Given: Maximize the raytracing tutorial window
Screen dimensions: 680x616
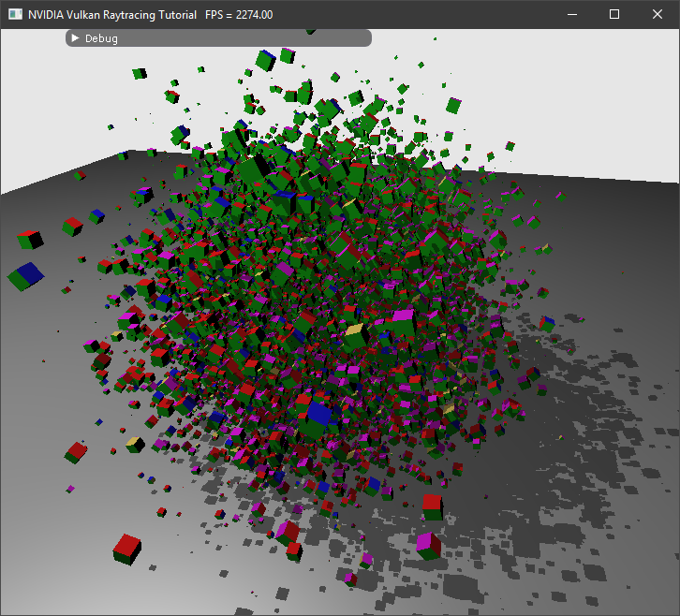Looking at the screenshot, I should pos(614,15).
